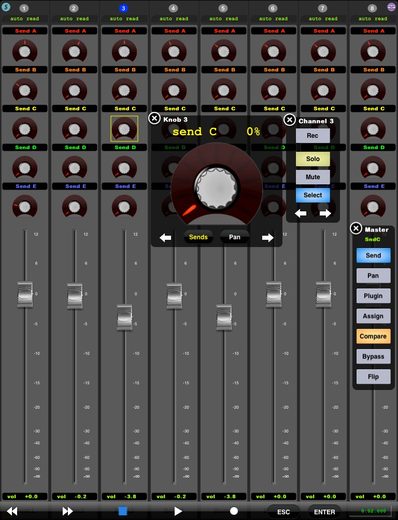This screenshot has height=520, width=398.
Task: Toggle Select in Channel 3 popup
Action: (x=313, y=195)
